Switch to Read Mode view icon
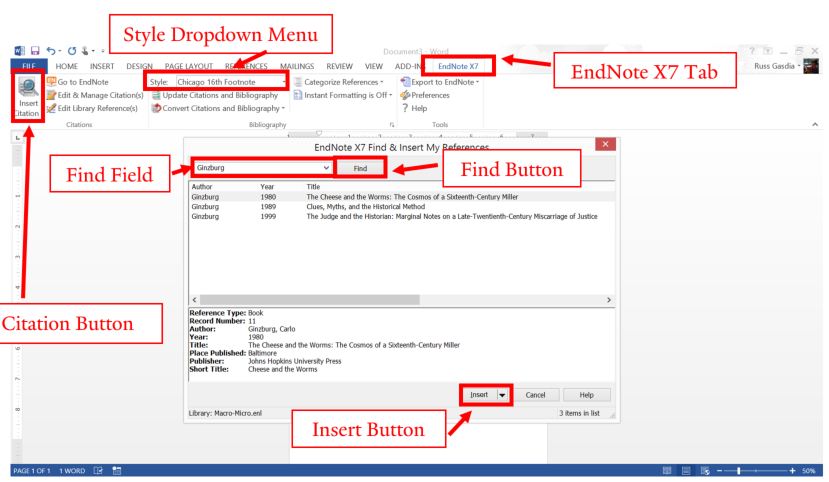 click(667, 470)
